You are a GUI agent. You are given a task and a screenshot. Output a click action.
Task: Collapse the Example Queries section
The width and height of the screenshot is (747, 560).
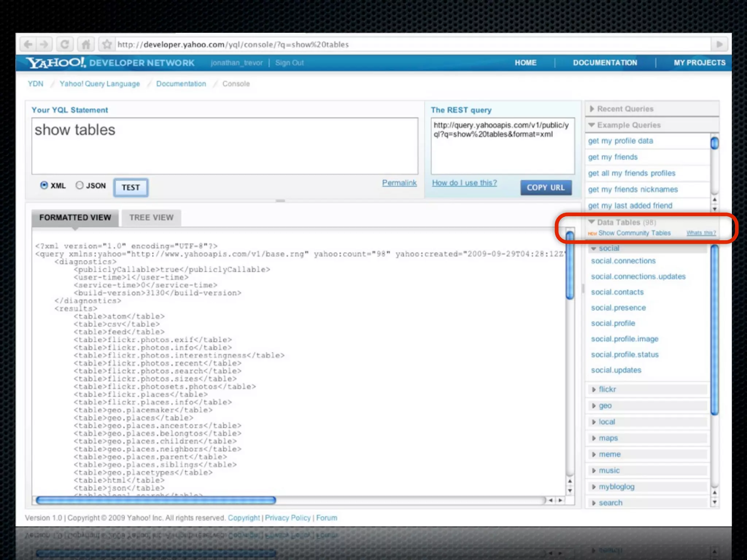592,125
